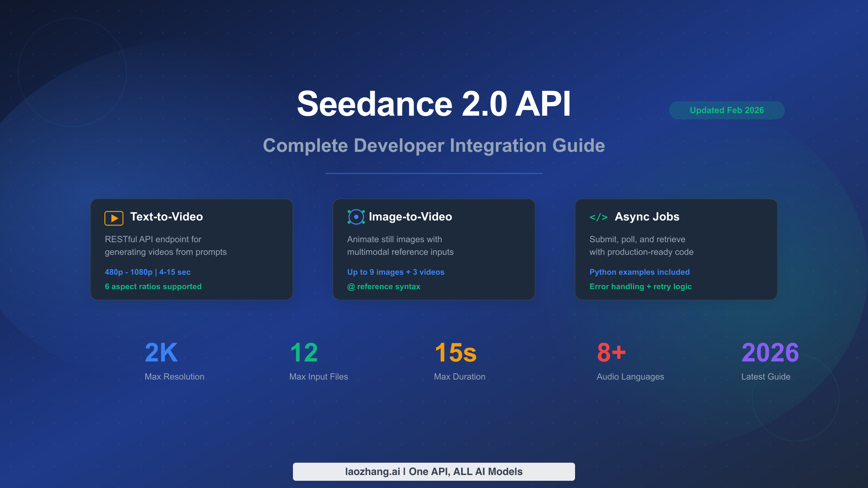The height and width of the screenshot is (488, 868).
Task: Expand the Image-to-Video card details
Action: (434, 249)
